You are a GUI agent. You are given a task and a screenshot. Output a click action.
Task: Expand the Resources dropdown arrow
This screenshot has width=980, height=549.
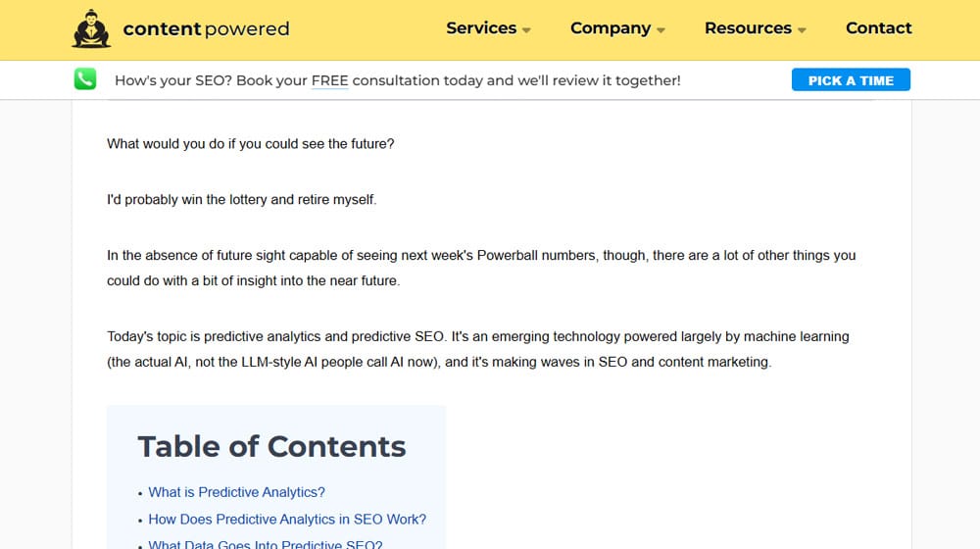[x=802, y=30]
